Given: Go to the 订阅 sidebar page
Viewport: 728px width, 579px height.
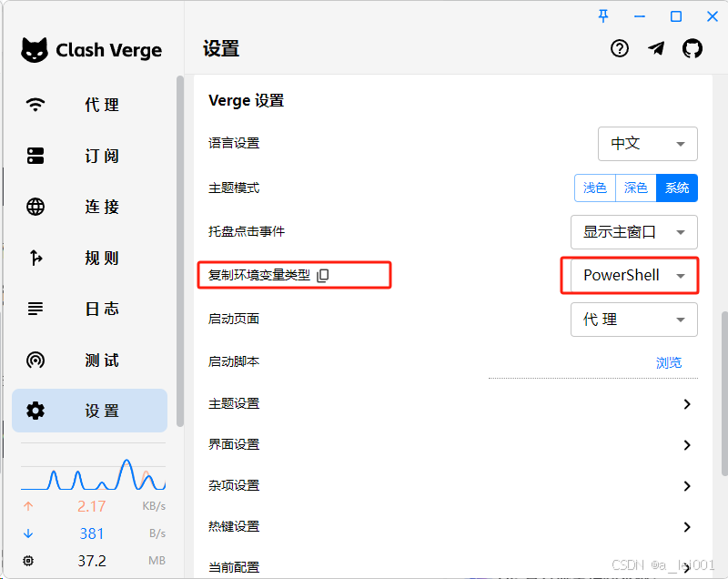Looking at the screenshot, I should tap(89, 156).
